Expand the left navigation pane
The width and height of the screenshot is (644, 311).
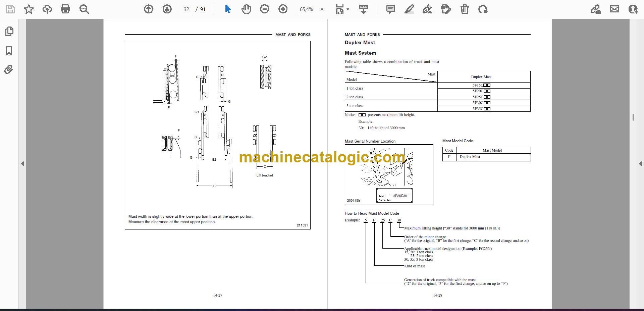point(22,164)
